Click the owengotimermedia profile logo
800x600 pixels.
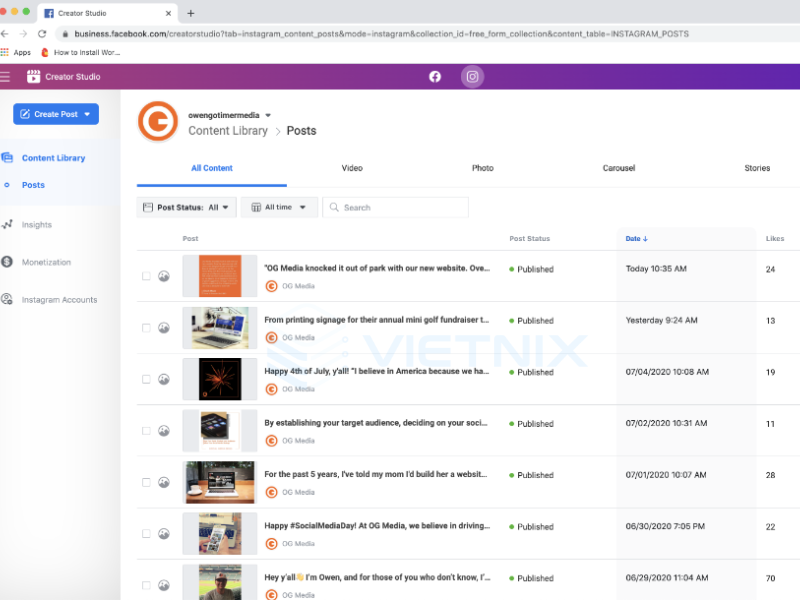pyautogui.click(x=157, y=122)
